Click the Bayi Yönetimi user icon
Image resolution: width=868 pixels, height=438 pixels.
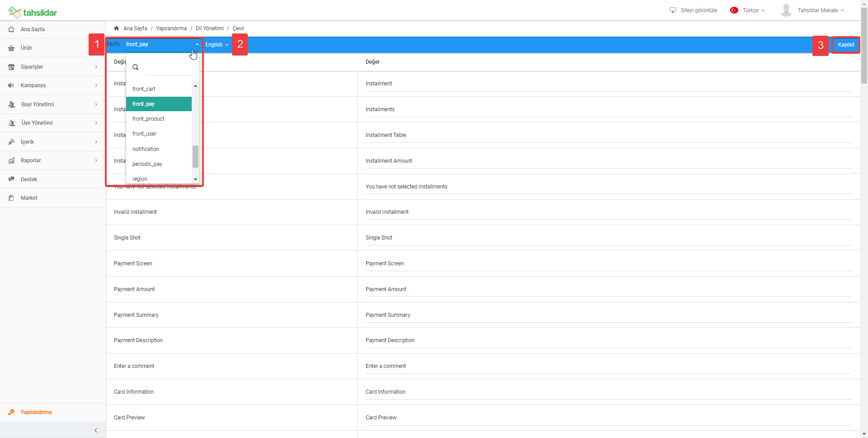(x=12, y=104)
